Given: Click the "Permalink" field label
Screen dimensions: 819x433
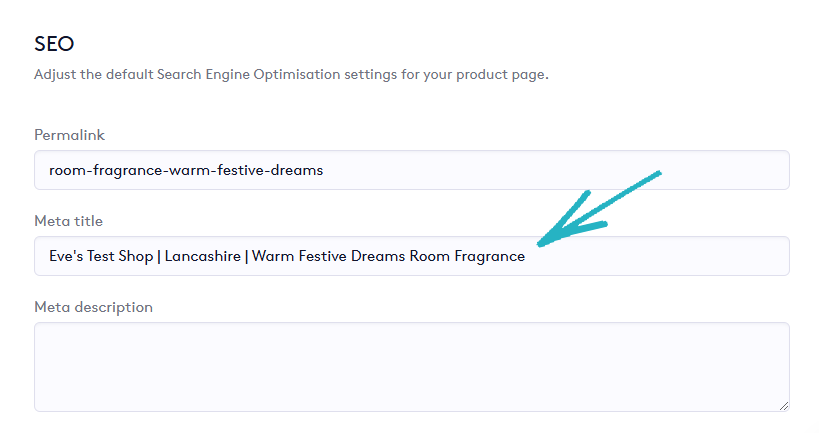Looking at the screenshot, I should click(x=69, y=135).
